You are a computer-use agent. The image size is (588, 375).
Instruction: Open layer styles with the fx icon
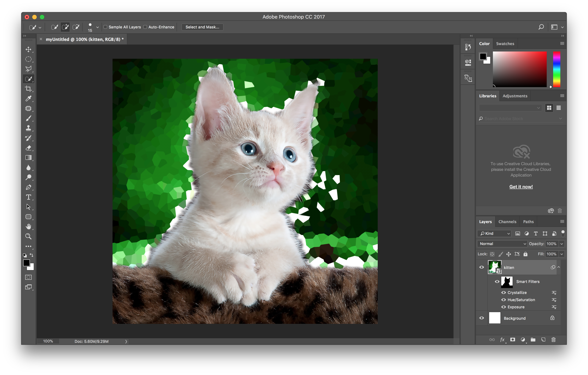click(502, 340)
